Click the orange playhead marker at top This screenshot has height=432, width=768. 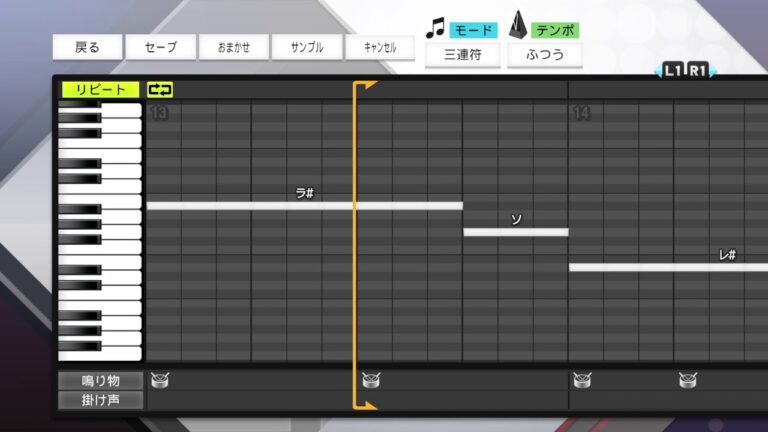click(x=366, y=86)
